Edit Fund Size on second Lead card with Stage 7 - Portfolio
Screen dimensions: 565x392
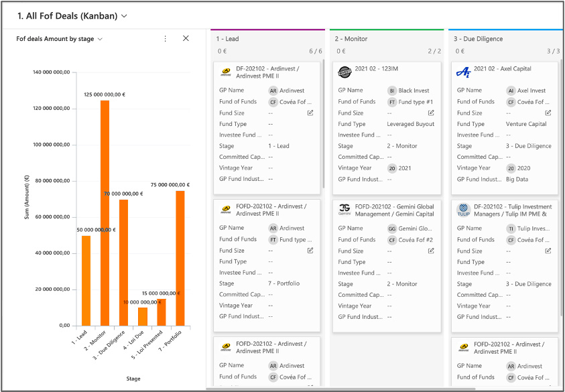coord(310,251)
